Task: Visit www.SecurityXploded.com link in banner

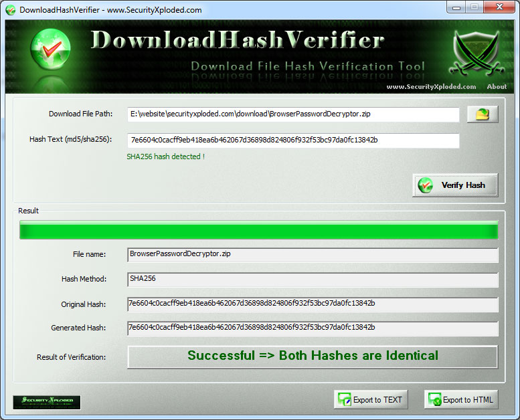Action: [x=431, y=87]
